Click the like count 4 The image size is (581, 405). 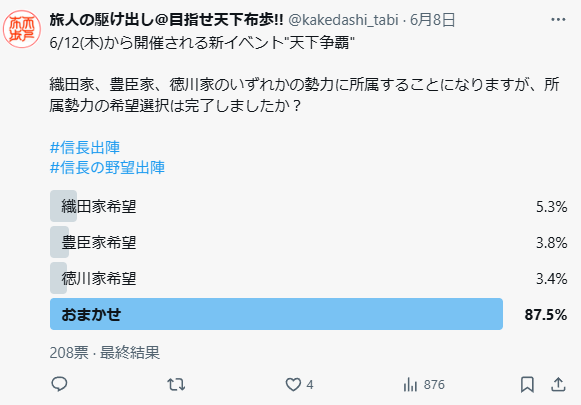click(310, 385)
